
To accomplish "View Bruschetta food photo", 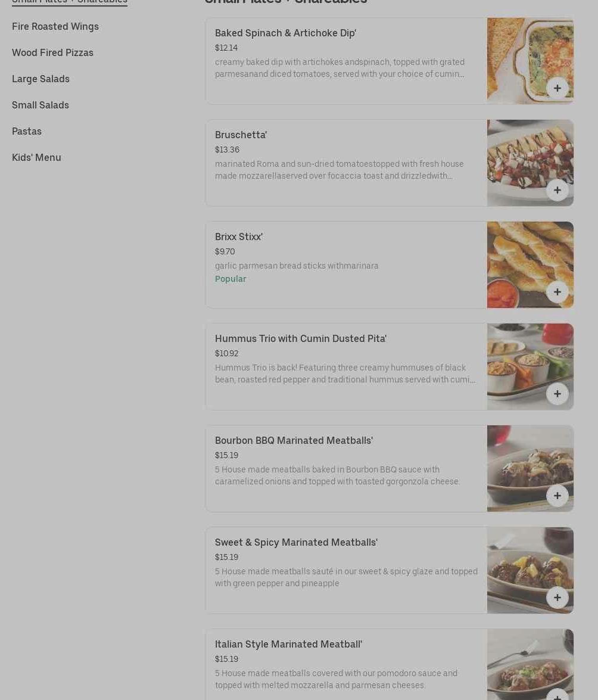I will pos(530,163).
